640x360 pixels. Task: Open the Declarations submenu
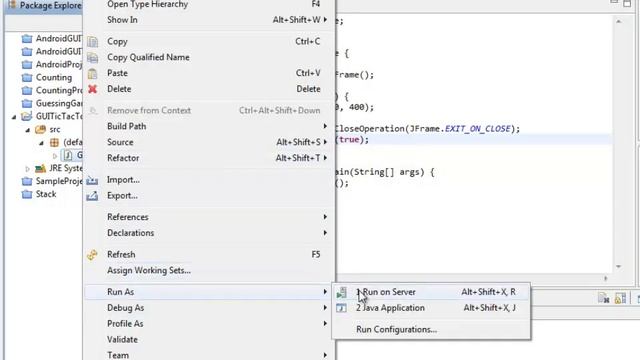pyautogui.click(x=209, y=233)
